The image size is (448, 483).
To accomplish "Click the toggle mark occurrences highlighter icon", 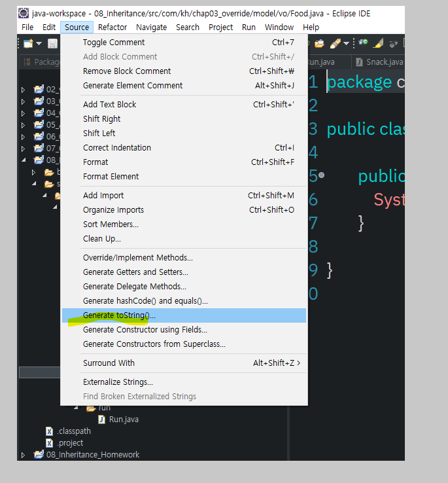I will (x=379, y=43).
